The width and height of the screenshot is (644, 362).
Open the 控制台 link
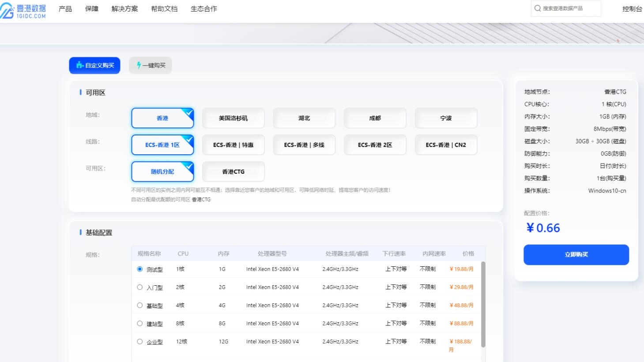pos(632,9)
